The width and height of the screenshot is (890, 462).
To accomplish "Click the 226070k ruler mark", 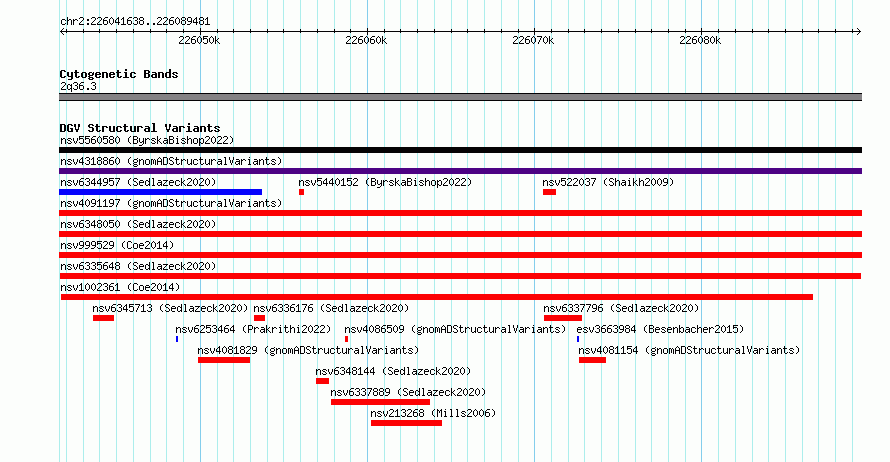I will point(533,40).
